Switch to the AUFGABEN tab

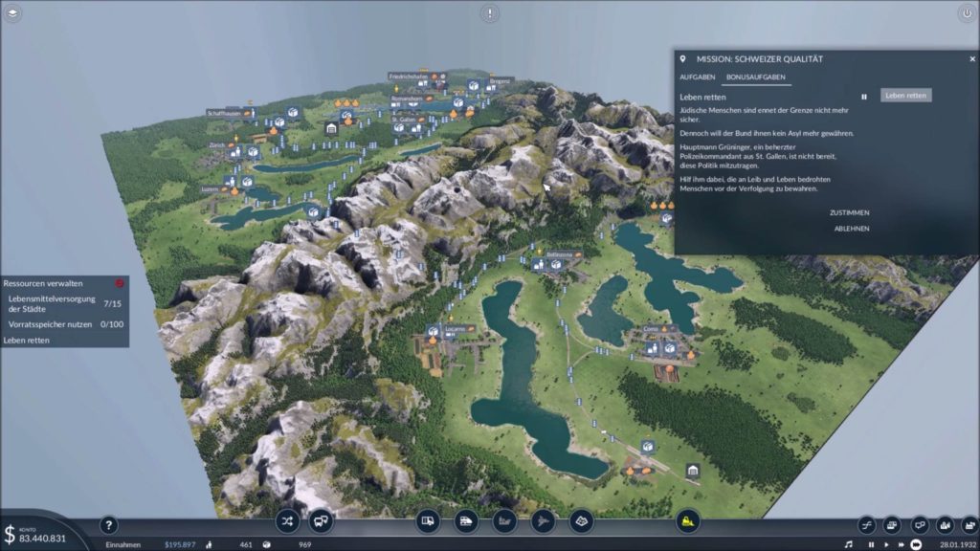[x=697, y=77]
